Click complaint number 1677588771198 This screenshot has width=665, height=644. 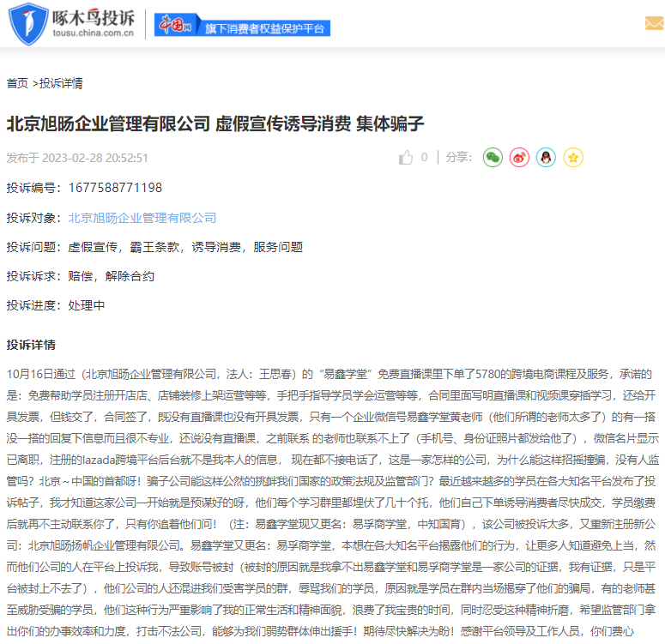pos(115,188)
